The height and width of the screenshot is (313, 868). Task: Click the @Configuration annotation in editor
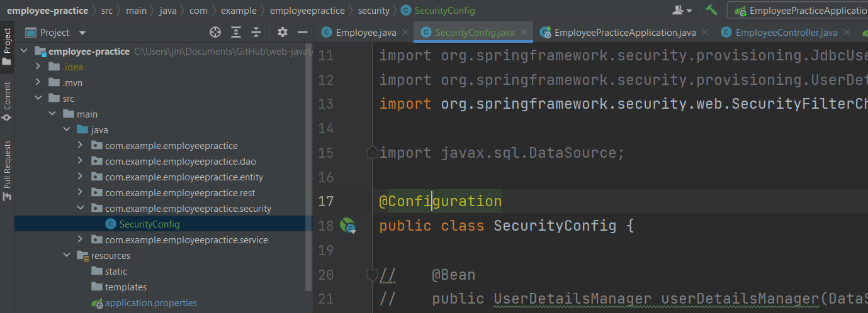click(x=441, y=201)
